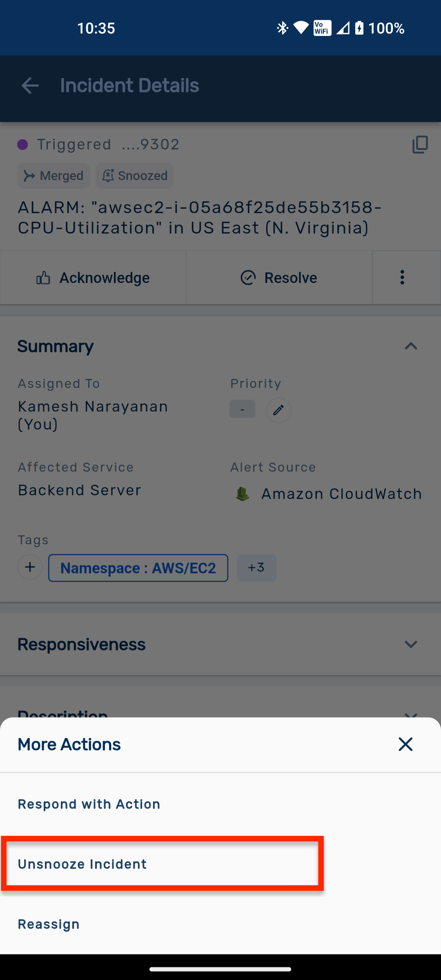Open the three-dot more options menu

tap(402, 278)
